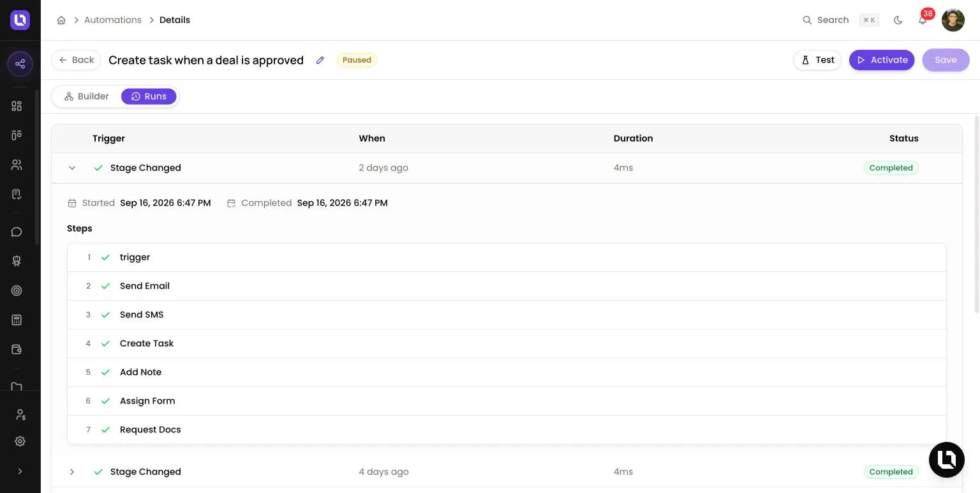This screenshot has height=493, width=980.
Task: Open the user-dollar icon in sidebar
Action: click(20, 415)
